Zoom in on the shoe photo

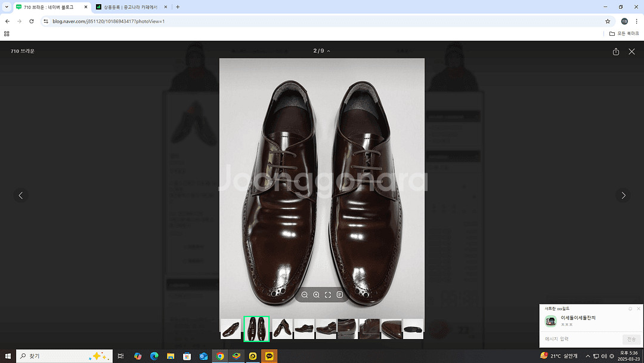tap(316, 295)
